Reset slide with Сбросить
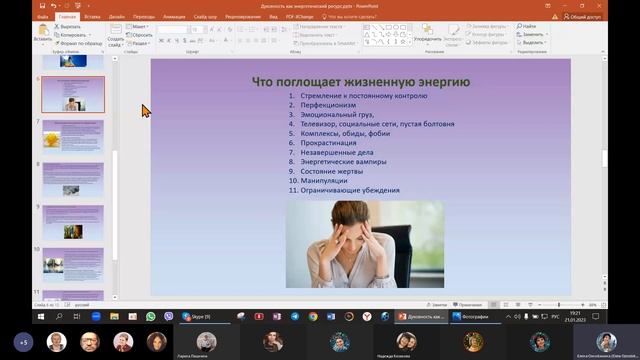This screenshot has height=360, width=640. pos(139,35)
